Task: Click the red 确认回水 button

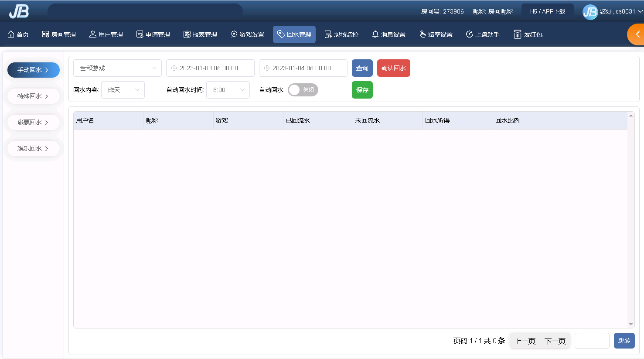Action: (393, 68)
